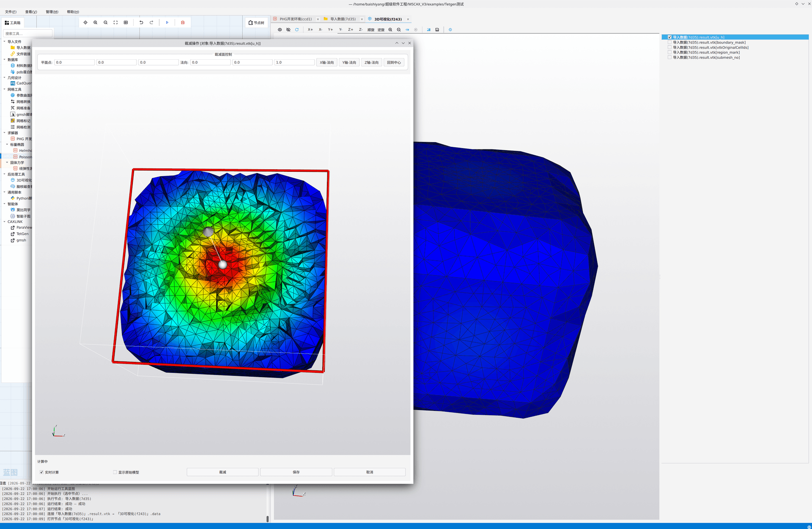
Task: Click the save floppy icon in 3D toolbar
Action: (x=437, y=30)
